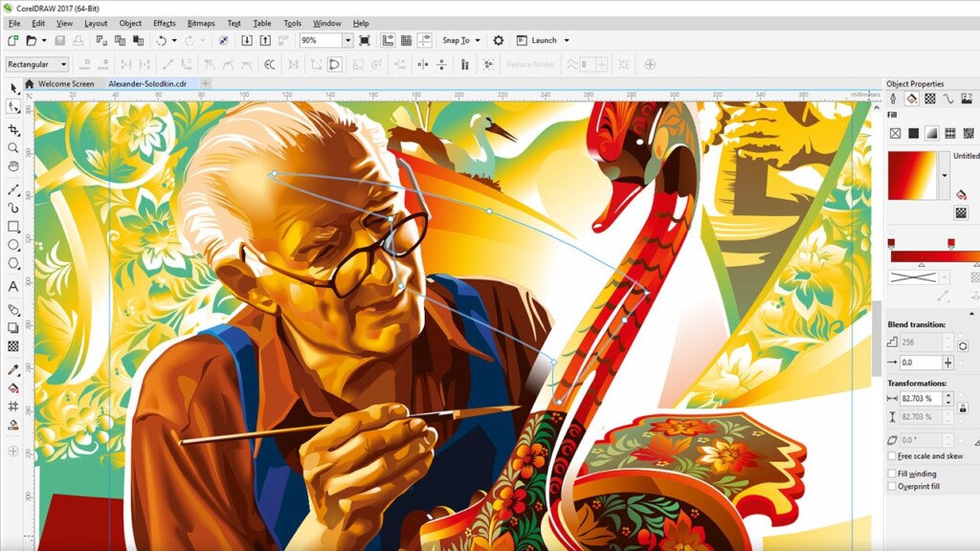Open the Fill tab in Object Properties
The height and width of the screenshot is (551, 980).
[x=912, y=99]
